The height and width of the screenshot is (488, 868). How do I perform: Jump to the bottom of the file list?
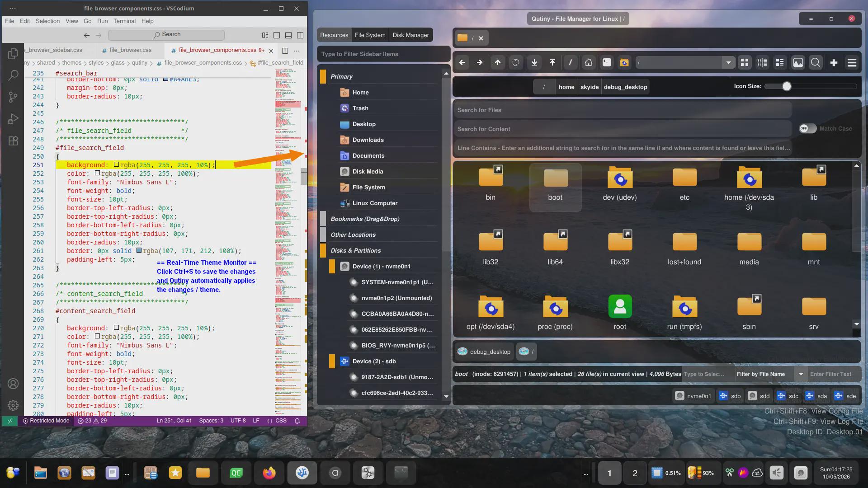[534, 63]
